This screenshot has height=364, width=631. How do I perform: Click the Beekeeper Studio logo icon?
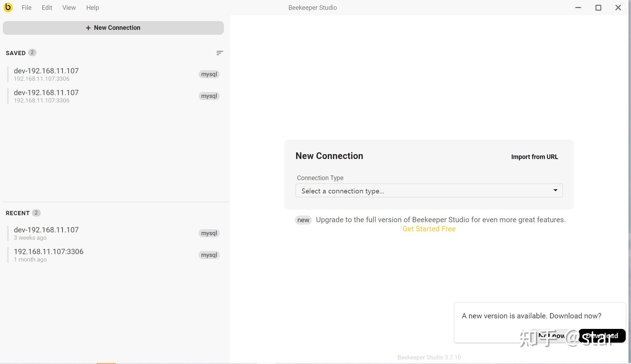8,7
